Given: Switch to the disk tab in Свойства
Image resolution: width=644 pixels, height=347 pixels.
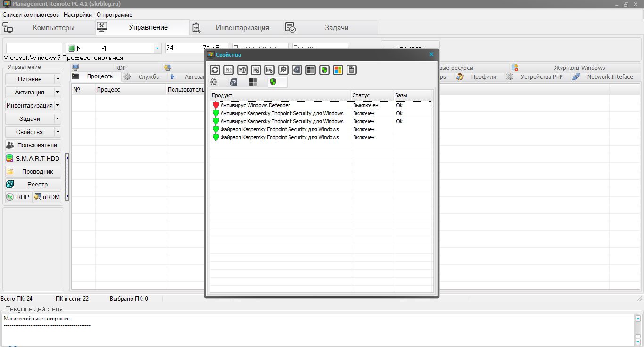Looking at the screenshot, I should tap(233, 82).
